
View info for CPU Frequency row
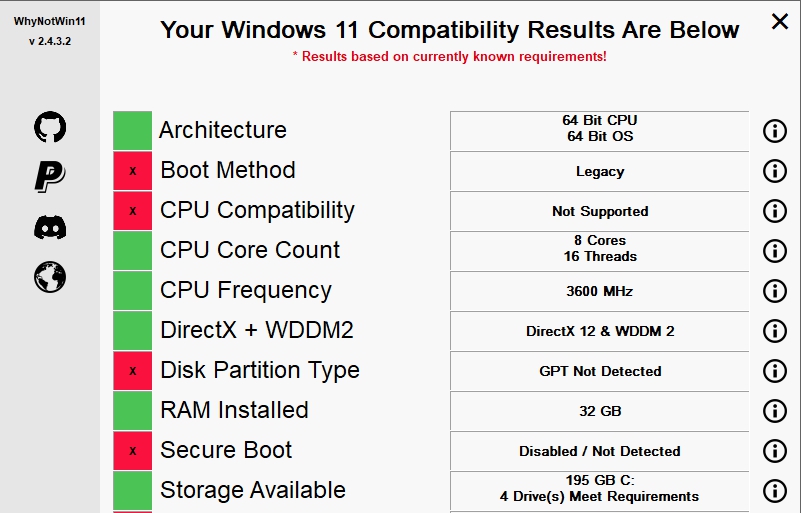pyautogui.click(x=774, y=291)
